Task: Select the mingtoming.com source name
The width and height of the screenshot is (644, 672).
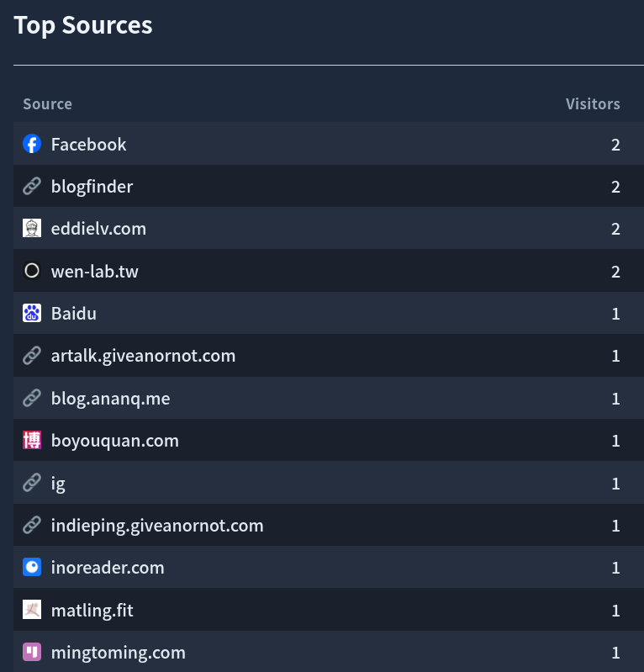Action: point(119,653)
